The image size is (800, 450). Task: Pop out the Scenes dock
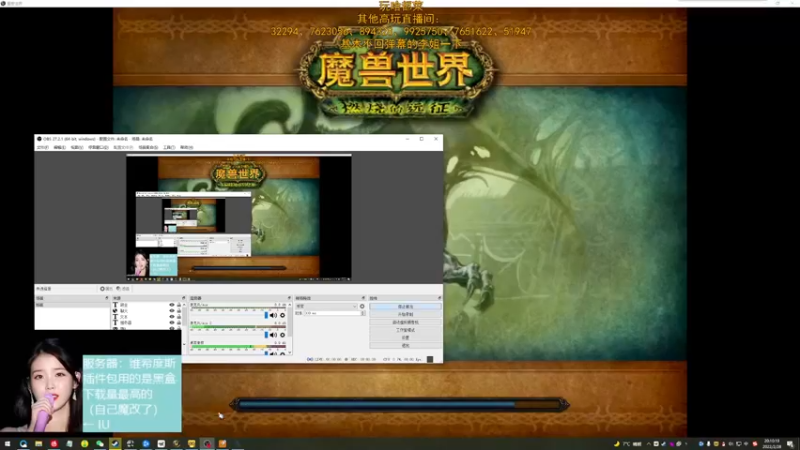pos(107,298)
